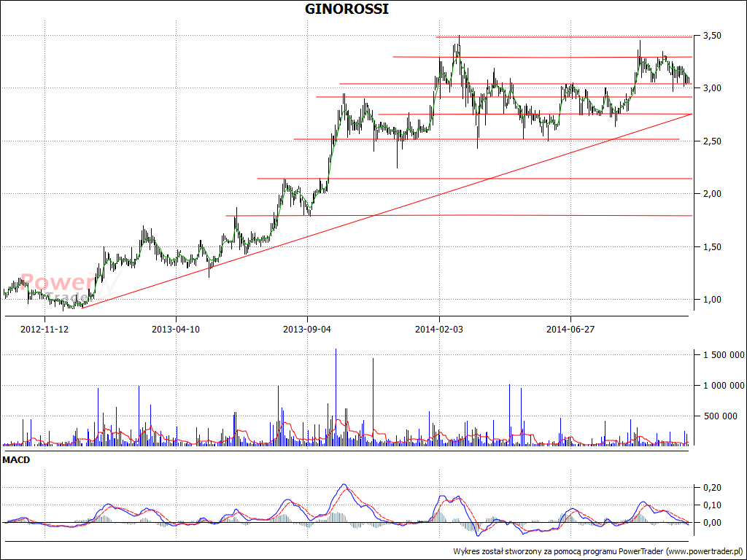Viewport: 747px width, 560px height.
Task: Click the 2014-06-27 date label
Action: [x=570, y=329]
